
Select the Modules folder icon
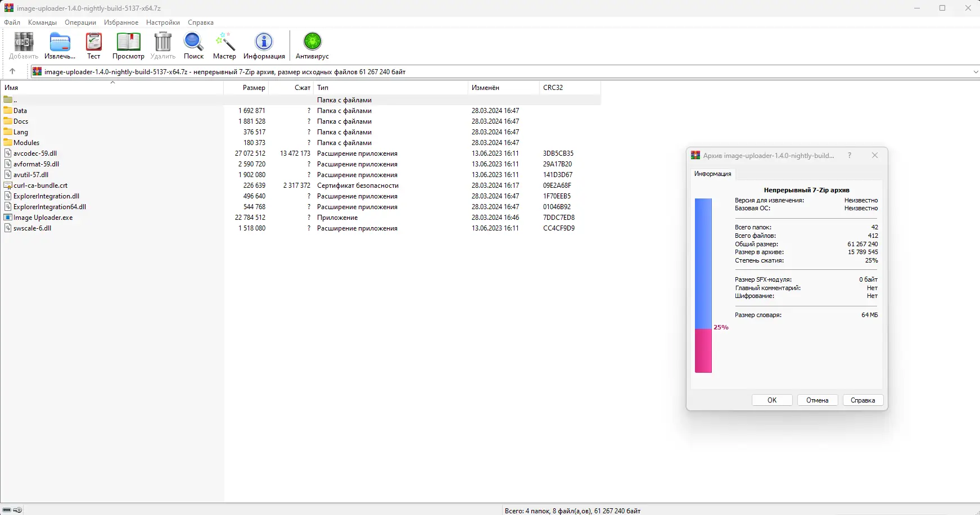[8, 142]
